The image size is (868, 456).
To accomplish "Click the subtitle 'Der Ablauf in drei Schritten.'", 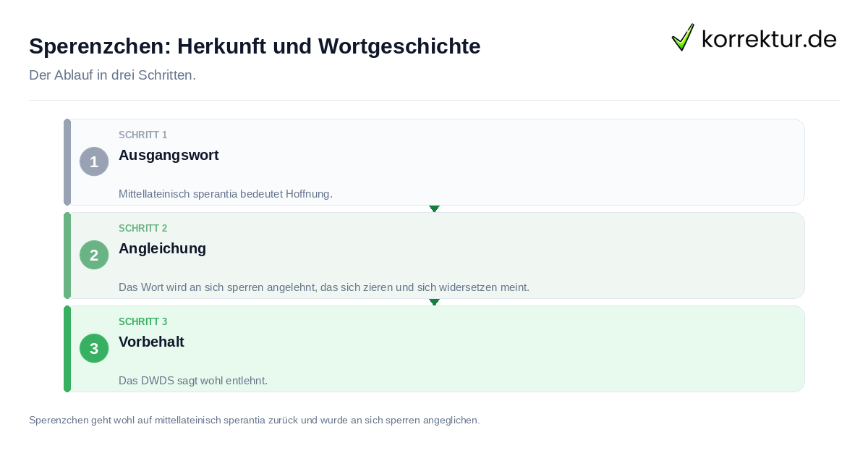I will 112,75.
